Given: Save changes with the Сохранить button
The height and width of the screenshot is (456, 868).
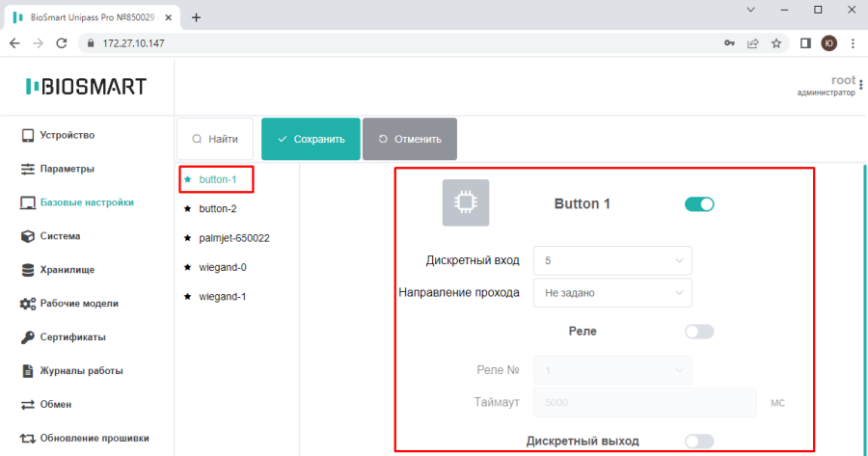Looking at the screenshot, I should click(x=311, y=139).
